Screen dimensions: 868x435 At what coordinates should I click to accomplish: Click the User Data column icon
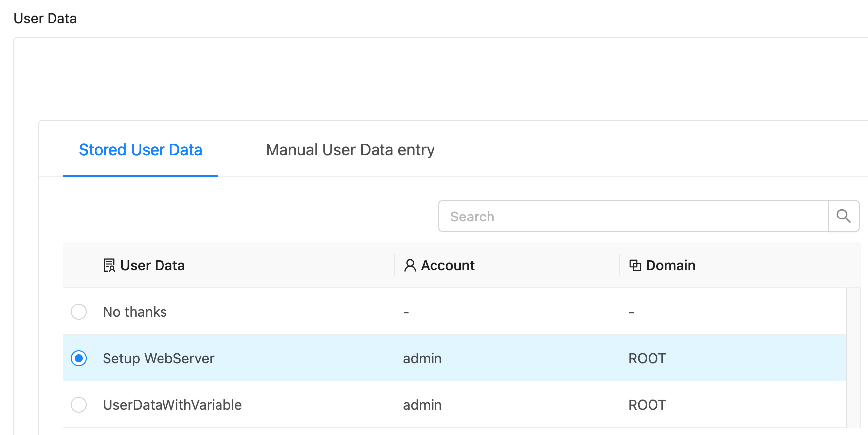point(109,266)
